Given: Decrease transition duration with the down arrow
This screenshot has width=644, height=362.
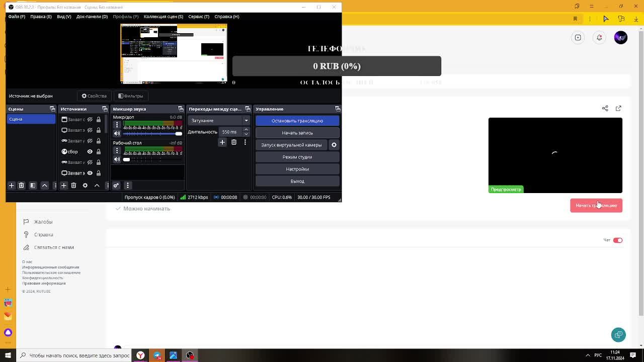Looking at the screenshot, I should 246,134.
